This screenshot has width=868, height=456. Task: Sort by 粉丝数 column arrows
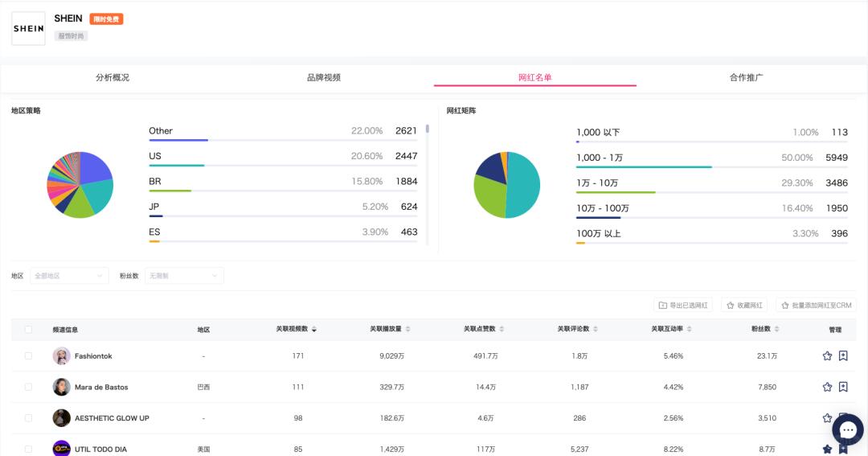tap(776, 329)
